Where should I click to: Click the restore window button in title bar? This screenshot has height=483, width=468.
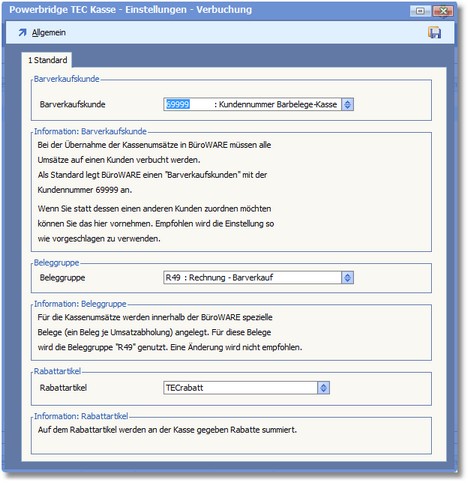pos(421,11)
